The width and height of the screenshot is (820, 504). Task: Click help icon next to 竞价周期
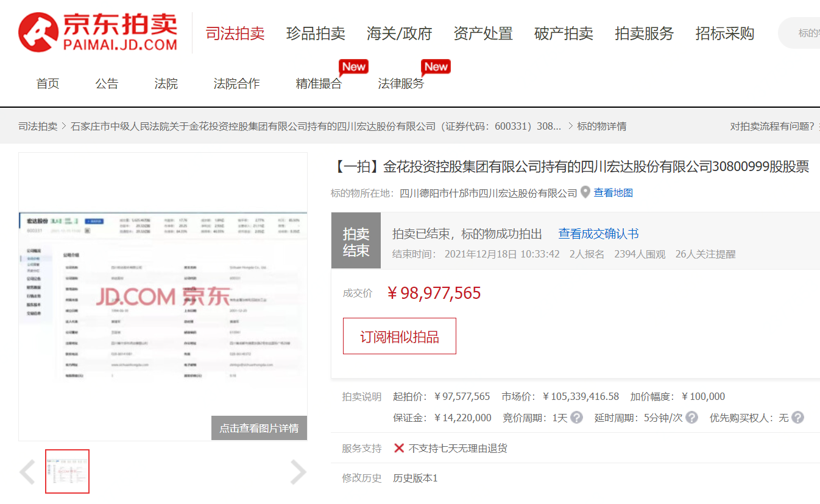[576, 418]
